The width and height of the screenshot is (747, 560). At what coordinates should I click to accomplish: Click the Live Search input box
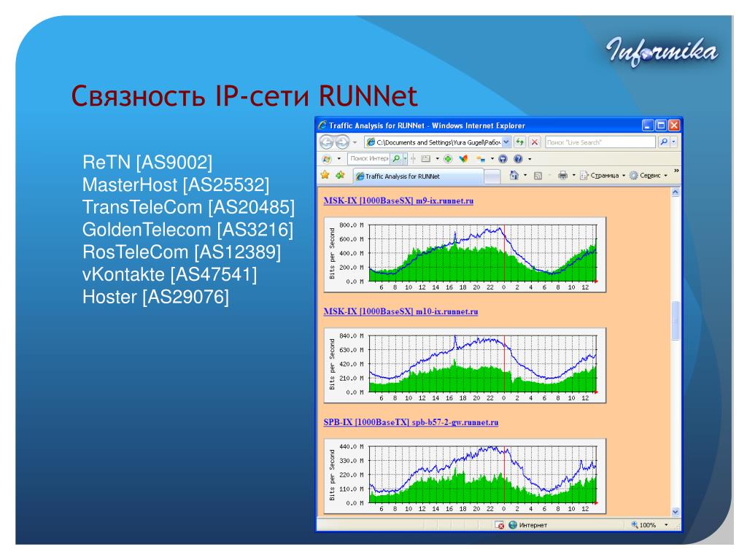tap(600, 142)
